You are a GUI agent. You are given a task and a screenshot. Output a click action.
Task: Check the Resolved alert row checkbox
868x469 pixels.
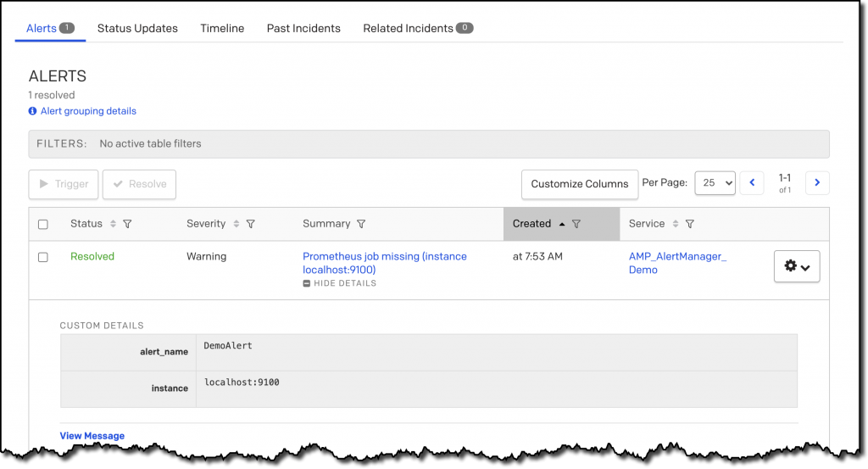click(43, 257)
